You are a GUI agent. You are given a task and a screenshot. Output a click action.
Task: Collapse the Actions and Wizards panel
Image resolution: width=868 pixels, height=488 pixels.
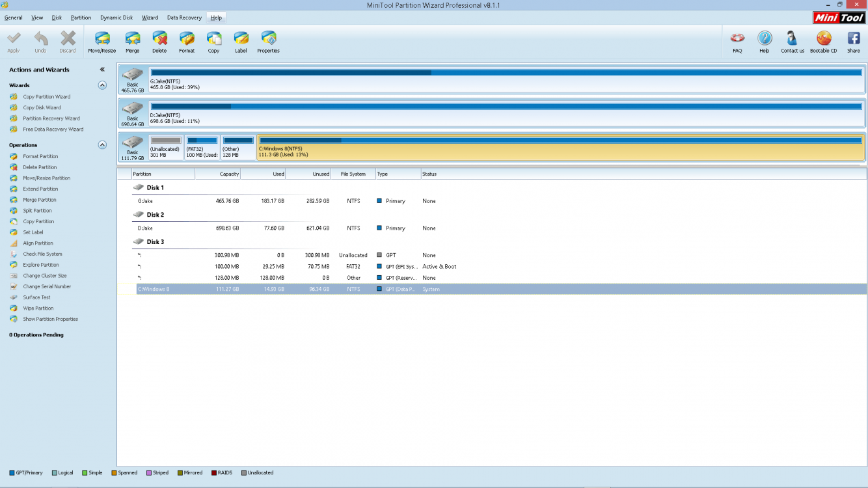click(x=102, y=70)
